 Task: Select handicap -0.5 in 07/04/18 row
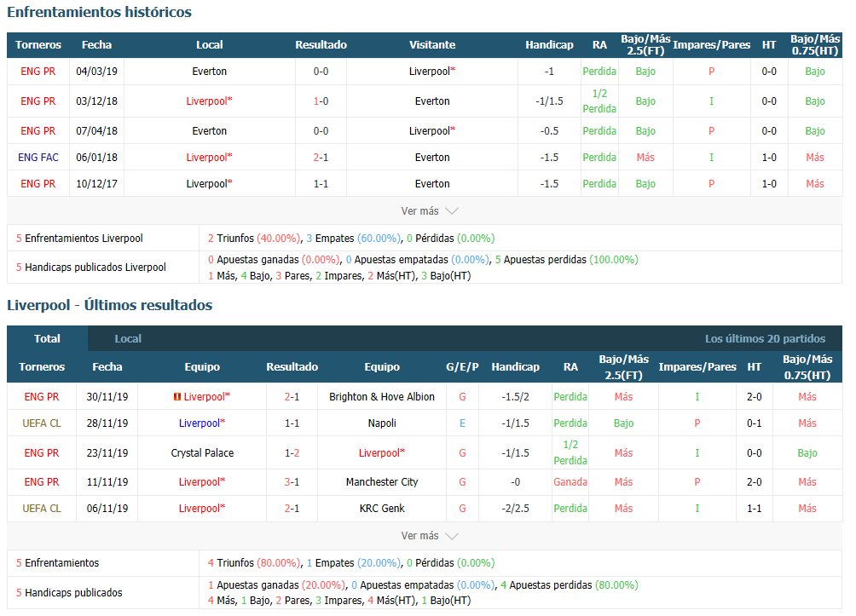pyautogui.click(x=549, y=131)
